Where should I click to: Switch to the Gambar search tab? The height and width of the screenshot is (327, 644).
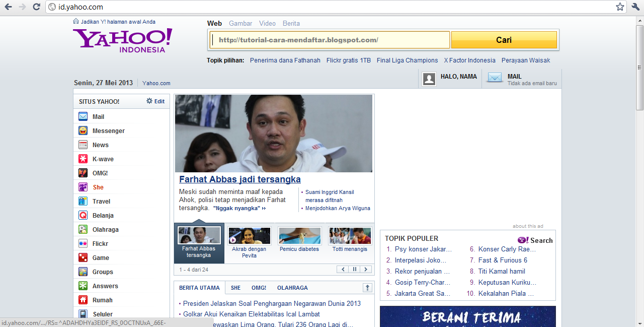click(x=240, y=24)
